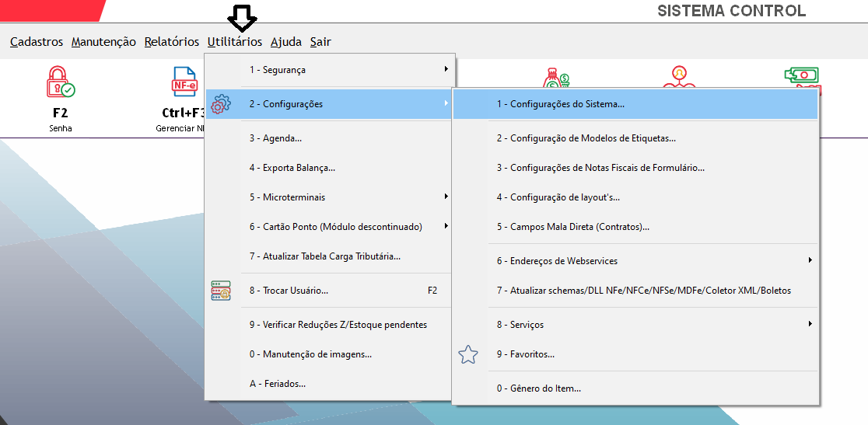The width and height of the screenshot is (868, 425).
Task: Click the F2 Senha padlock icon
Action: pos(61,82)
